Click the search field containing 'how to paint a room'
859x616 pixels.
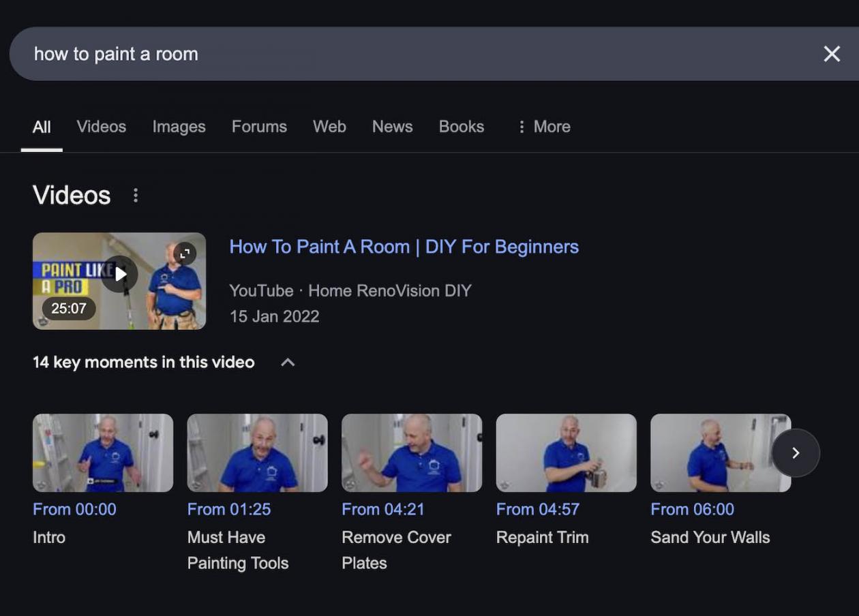click(409, 54)
